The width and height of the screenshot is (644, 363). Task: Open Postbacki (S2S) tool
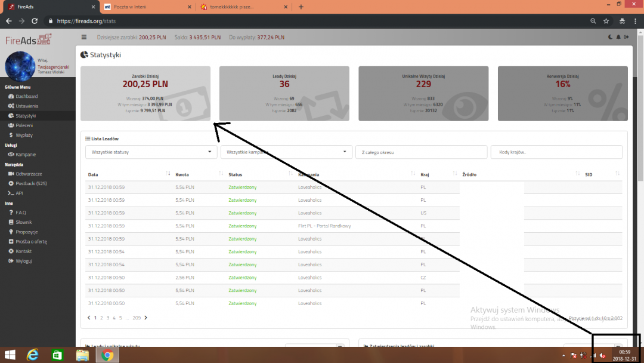point(30,183)
